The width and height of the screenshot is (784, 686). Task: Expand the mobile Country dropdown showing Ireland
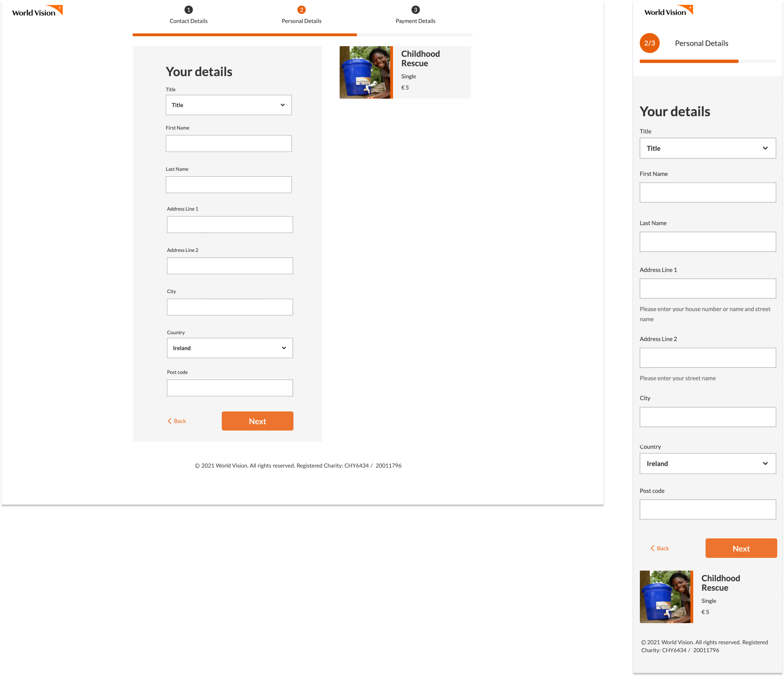pos(708,464)
